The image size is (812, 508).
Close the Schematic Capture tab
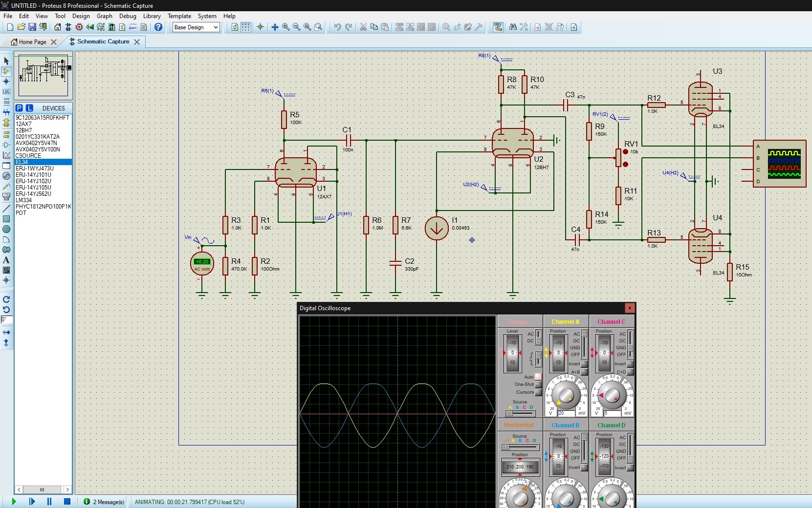pos(137,42)
